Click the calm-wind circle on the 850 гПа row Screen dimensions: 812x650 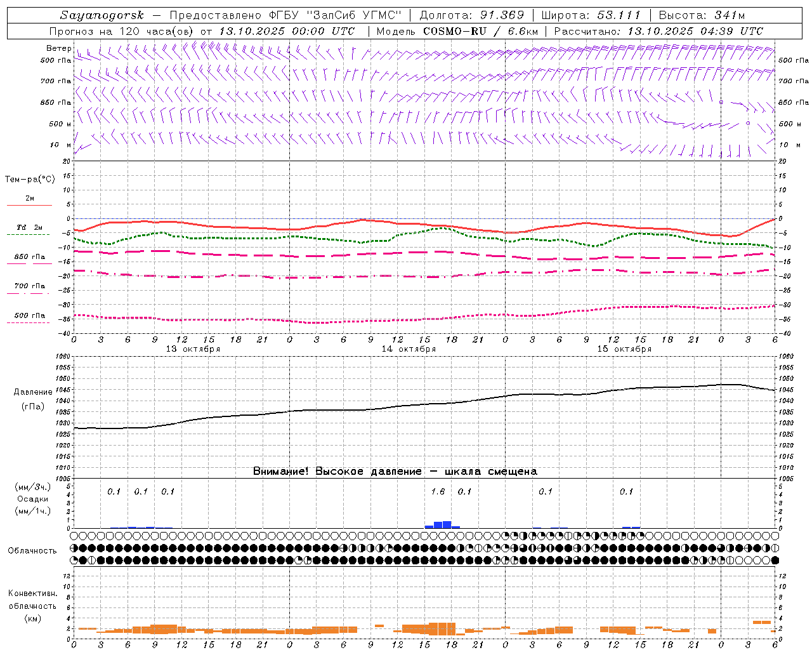(721, 102)
